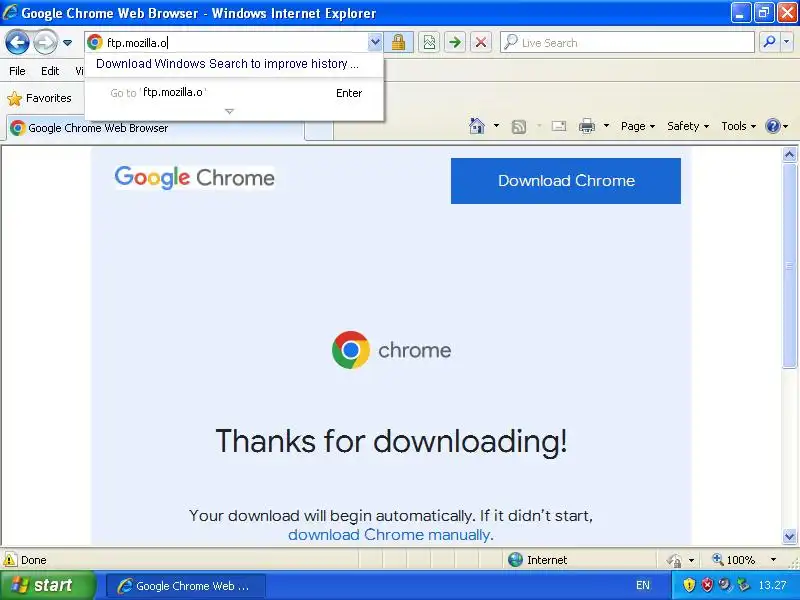Click the blue Download Chrome button
This screenshot has width=800, height=600.
point(566,181)
